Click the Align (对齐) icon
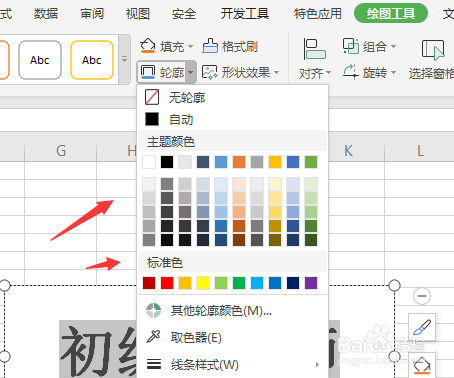The image size is (454, 378). click(x=314, y=49)
